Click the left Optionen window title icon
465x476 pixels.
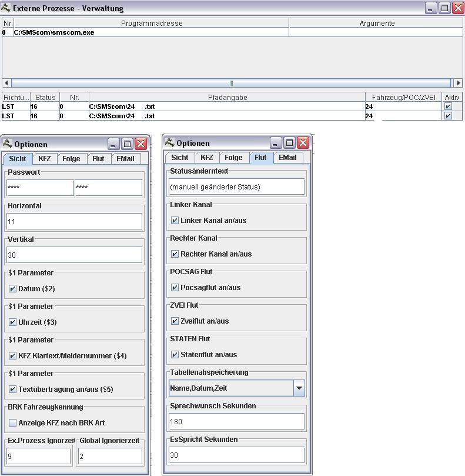coord(8,144)
